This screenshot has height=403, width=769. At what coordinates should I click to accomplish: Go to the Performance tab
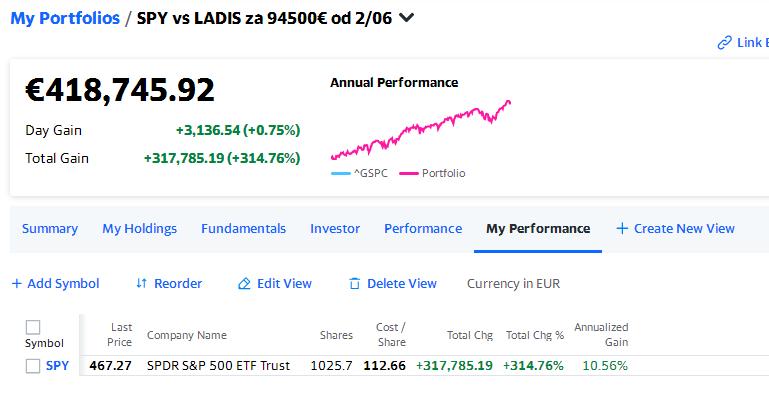coord(423,228)
